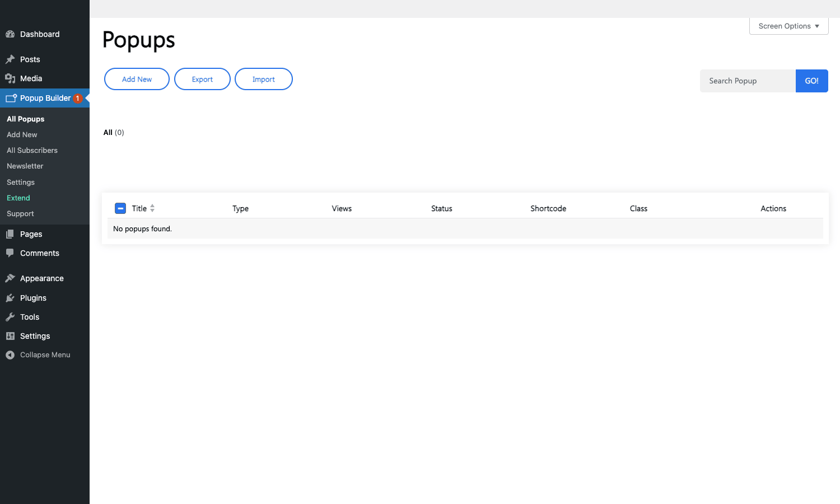This screenshot has width=840, height=504.
Task: Click the Media library icon
Action: pyautogui.click(x=10, y=78)
